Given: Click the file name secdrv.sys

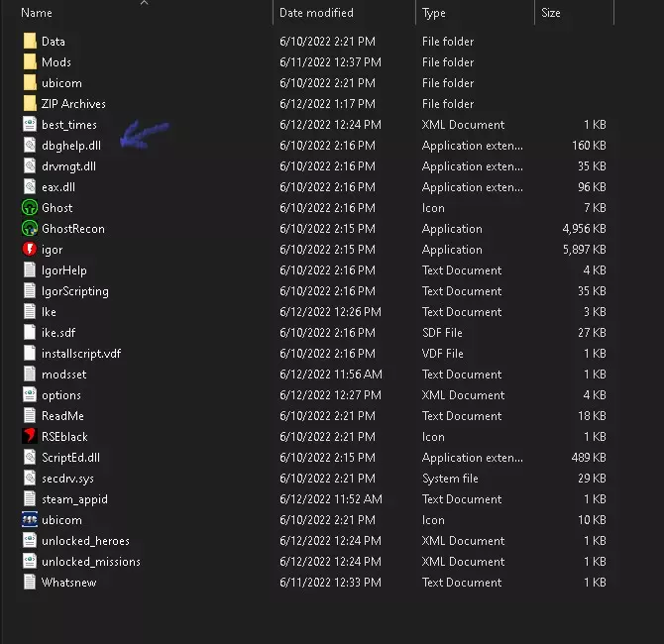Looking at the screenshot, I should point(67,479).
